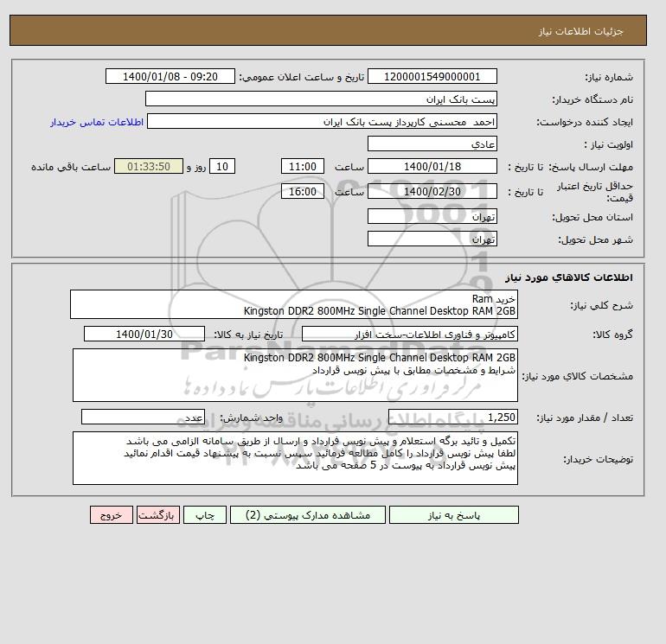The image size is (666, 644).
Task: Click the ساعت باقی مانده text
Action: click(71, 167)
